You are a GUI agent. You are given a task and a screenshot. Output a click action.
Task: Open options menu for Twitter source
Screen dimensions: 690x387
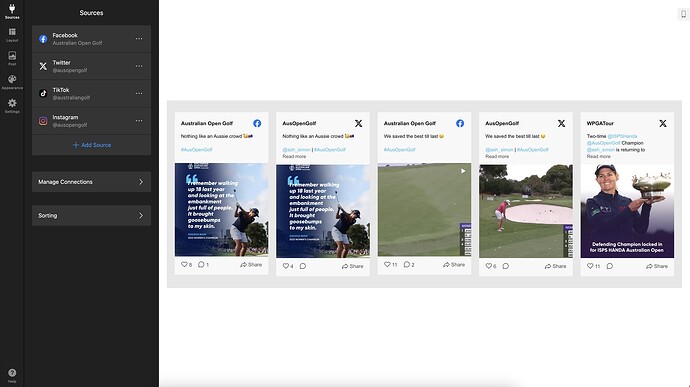tap(139, 66)
